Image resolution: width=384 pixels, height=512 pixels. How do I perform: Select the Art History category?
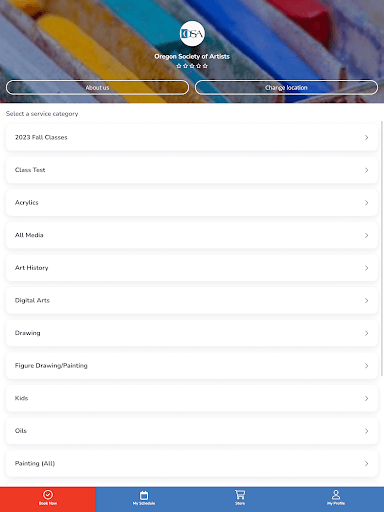[x=192, y=268]
